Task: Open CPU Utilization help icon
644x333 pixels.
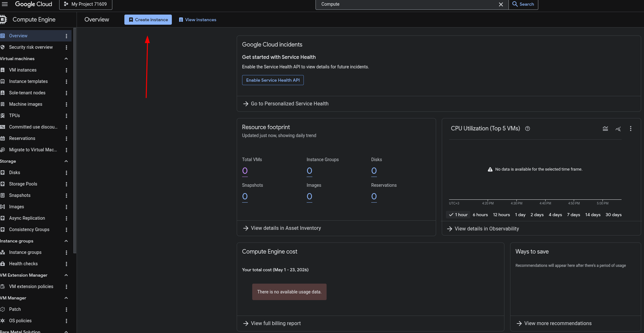Action: [x=528, y=129]
